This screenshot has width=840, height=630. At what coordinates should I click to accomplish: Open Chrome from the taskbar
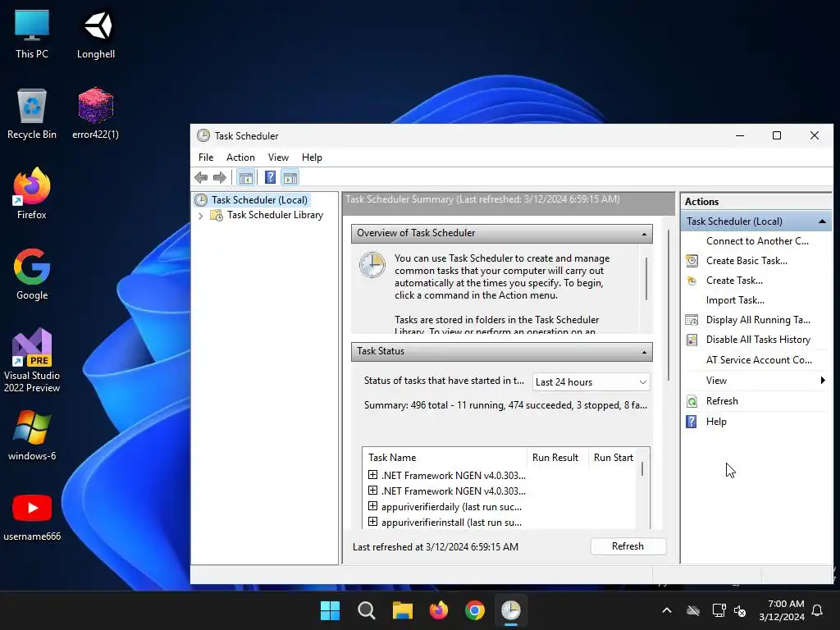(475, 610)
